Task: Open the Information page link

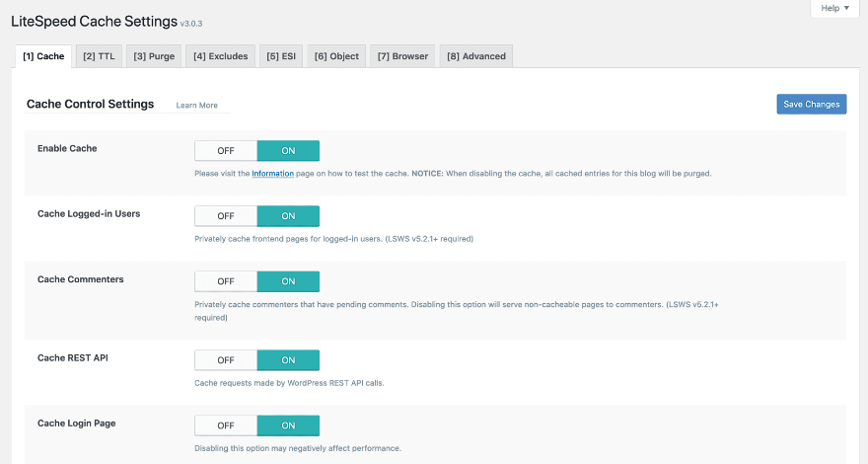Action: (272, 174)
